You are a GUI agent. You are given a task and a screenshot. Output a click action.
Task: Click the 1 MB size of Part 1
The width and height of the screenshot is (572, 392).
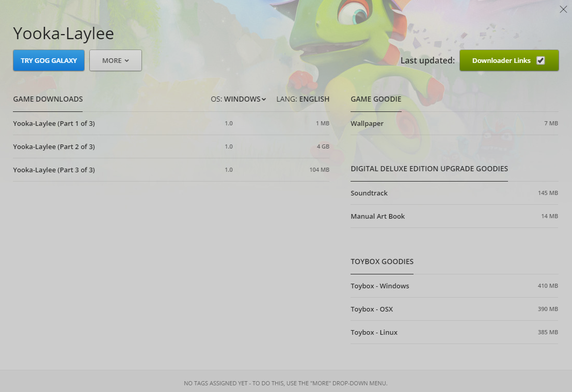(x=323, y=123)
